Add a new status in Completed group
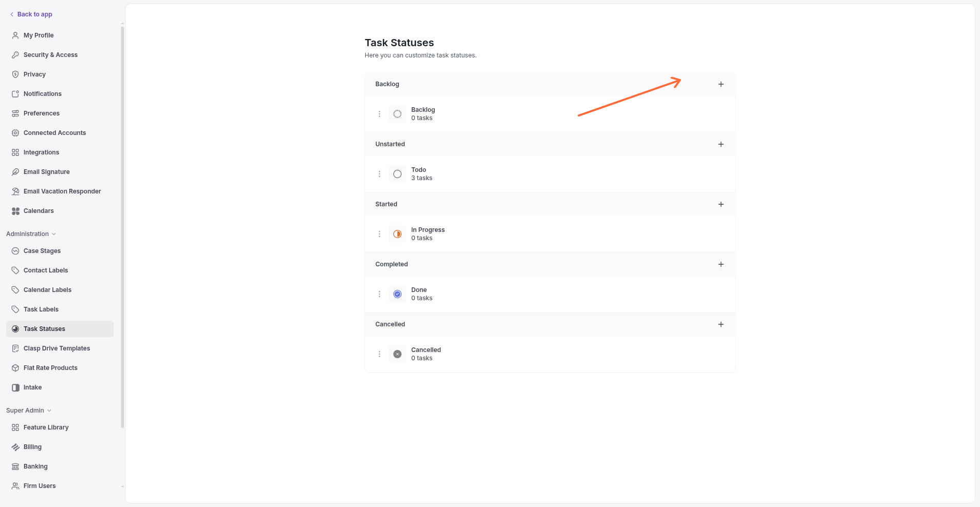This screenshot has width=980, height=507. coord(721,264)
